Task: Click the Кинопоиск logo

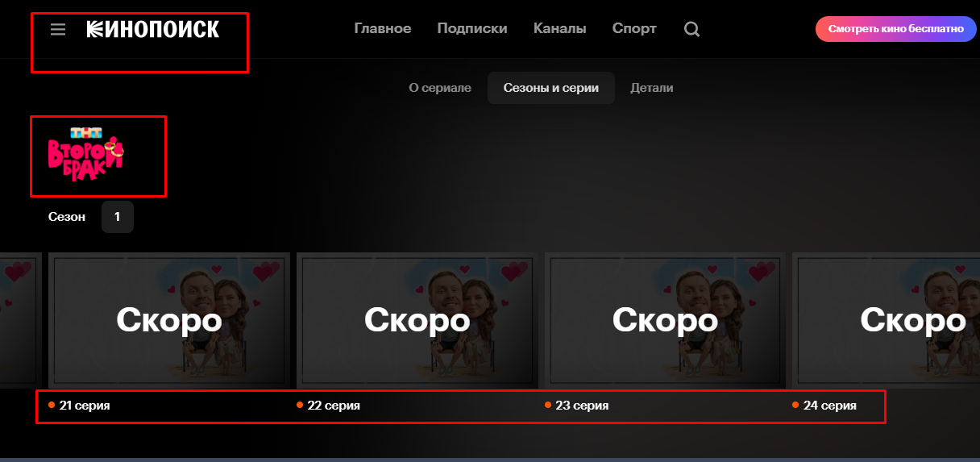Action: pyautogui.click(x=153, y=30)
